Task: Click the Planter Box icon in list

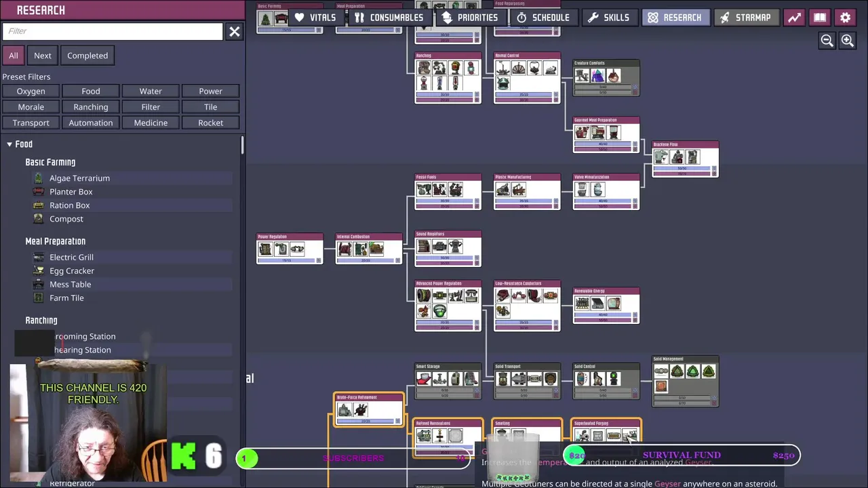Action: pos(39,192)
